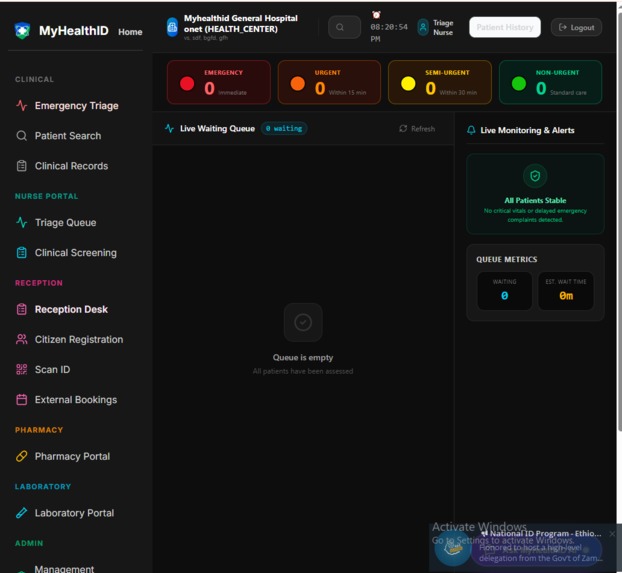The height and width of the screenshot is (573, 622).
Task: Select the Semi-Urgent triage card
Action: [x=440, y=82]
